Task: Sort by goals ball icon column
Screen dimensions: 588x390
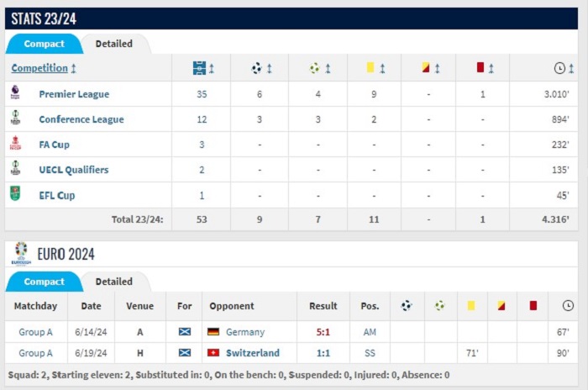Action: point(256,68)
